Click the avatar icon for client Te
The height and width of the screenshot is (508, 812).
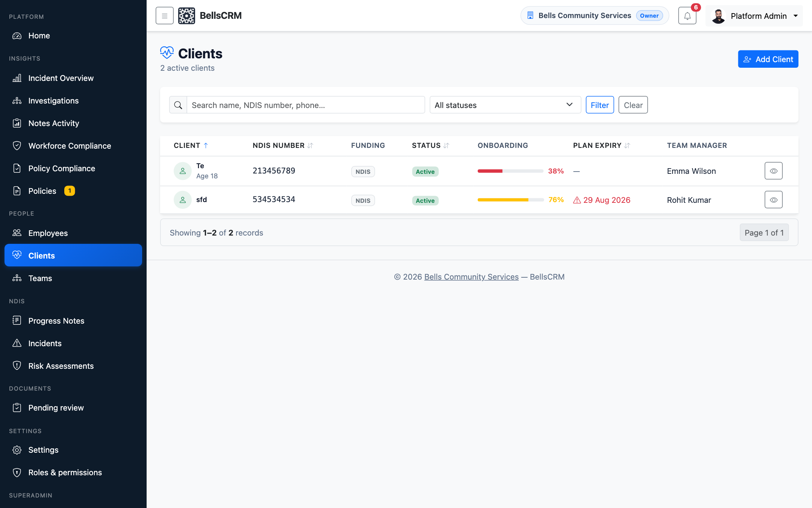click(x=183, y=171)
